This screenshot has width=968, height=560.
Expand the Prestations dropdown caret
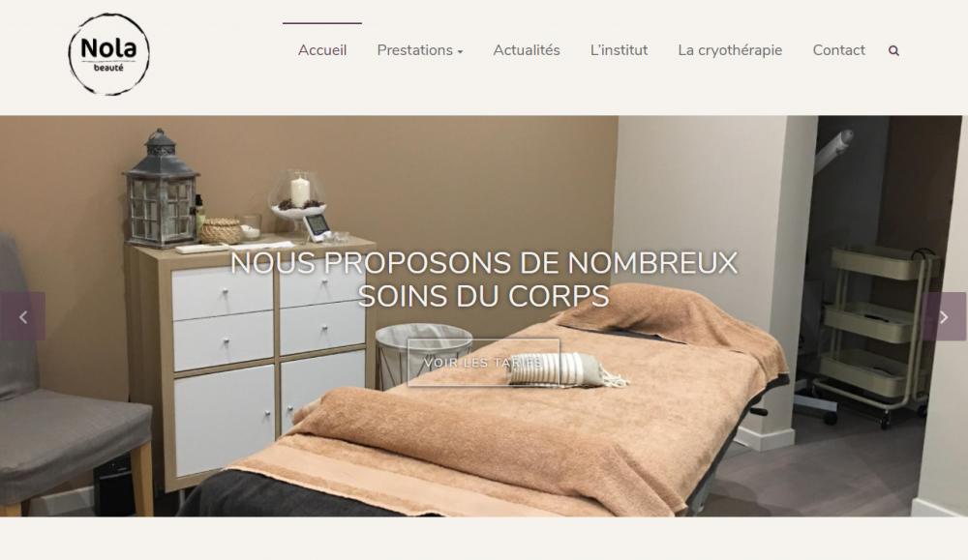(x=460, y=52)
